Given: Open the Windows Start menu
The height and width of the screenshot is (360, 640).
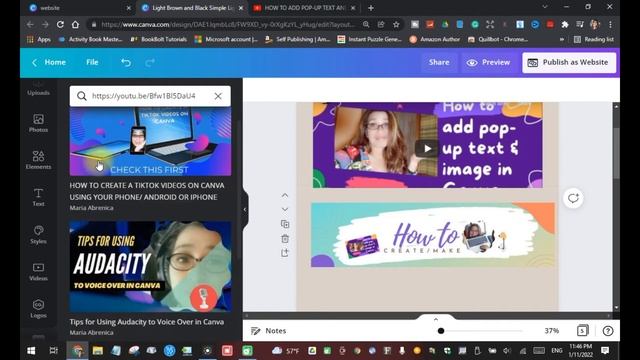Looking at the screenshot, I should pyautogui.click(x=31, y=351).
